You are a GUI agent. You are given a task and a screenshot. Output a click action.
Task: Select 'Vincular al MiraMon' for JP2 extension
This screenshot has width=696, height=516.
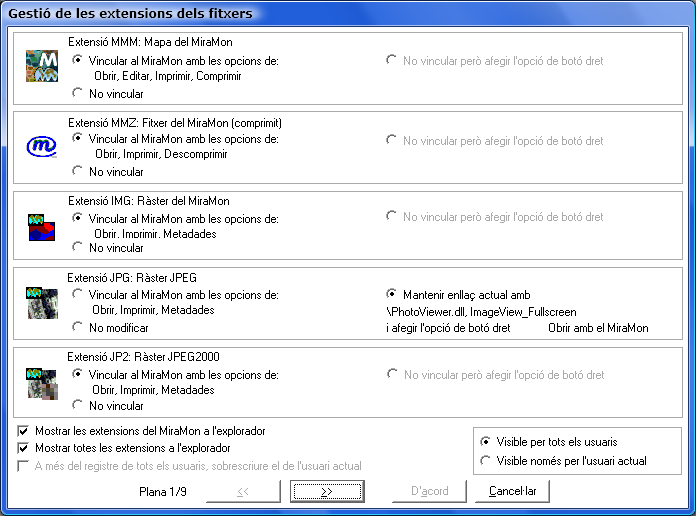(x=77, y=374)
